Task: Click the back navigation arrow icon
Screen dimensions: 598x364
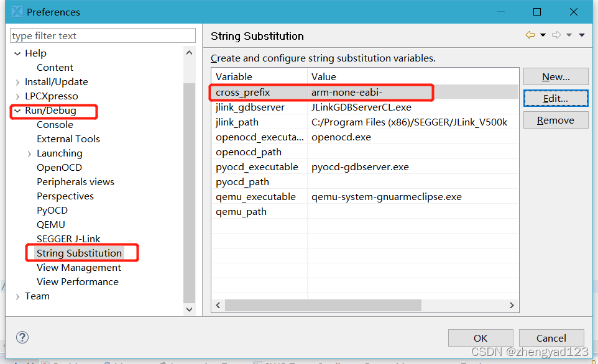Action: 530,35
